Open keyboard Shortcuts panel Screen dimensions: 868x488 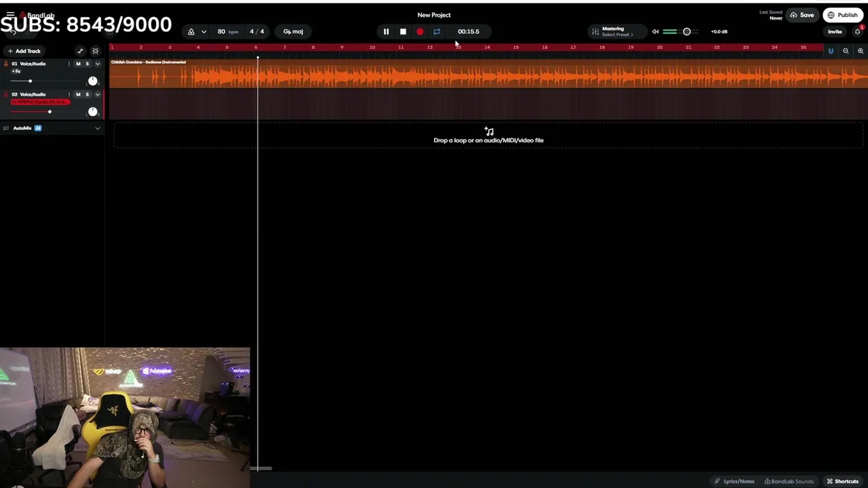point(842,481)
